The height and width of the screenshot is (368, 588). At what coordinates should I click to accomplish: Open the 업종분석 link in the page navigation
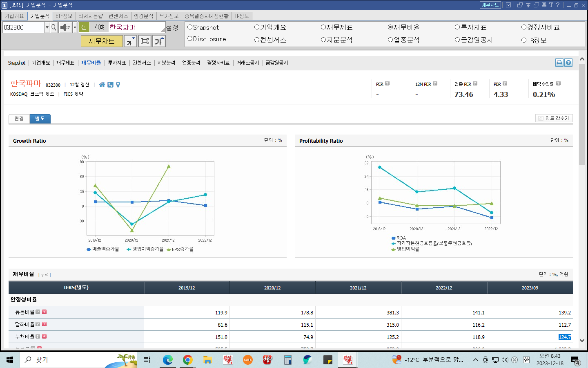coord(191,63)
